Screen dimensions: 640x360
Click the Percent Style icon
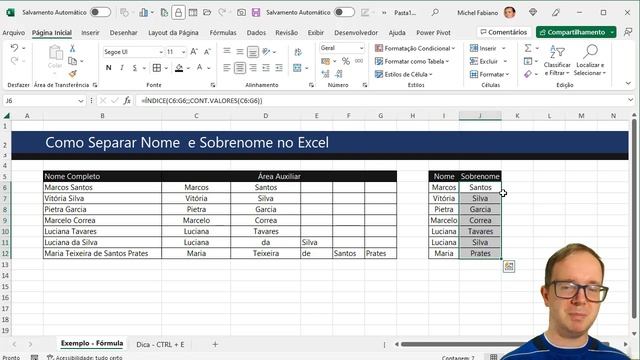pyautogui.click(x=346, y=61)
